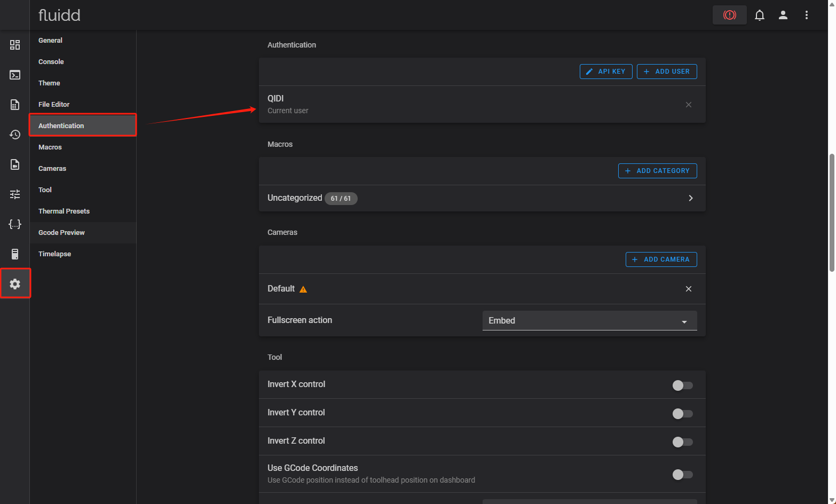Open the Fullscreen action Embed dropdown
The height and width of the screenshot is (504, 836).
[589, 320]
